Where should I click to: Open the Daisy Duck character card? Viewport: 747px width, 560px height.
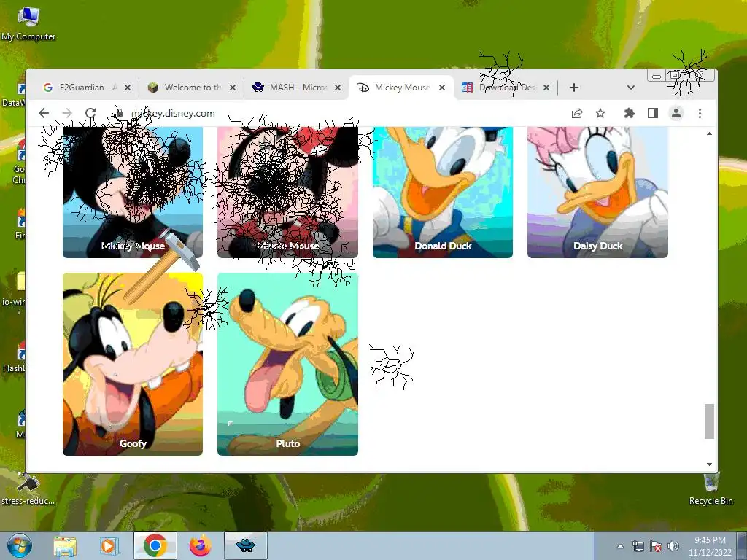[x=597, y=192]
